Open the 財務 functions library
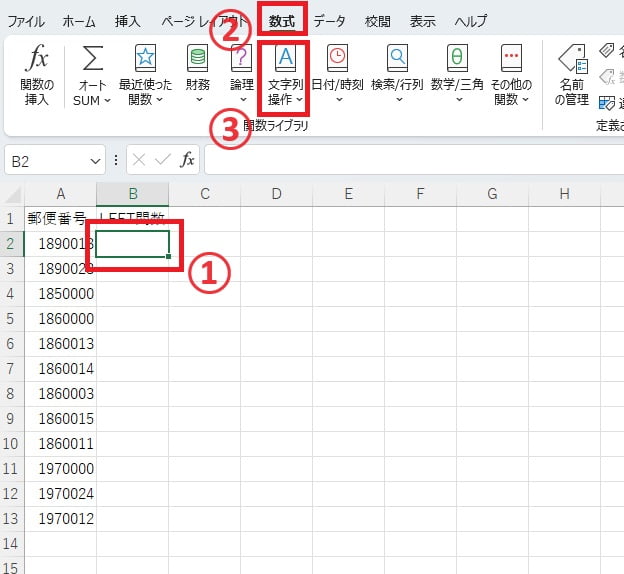 point(198,75)
